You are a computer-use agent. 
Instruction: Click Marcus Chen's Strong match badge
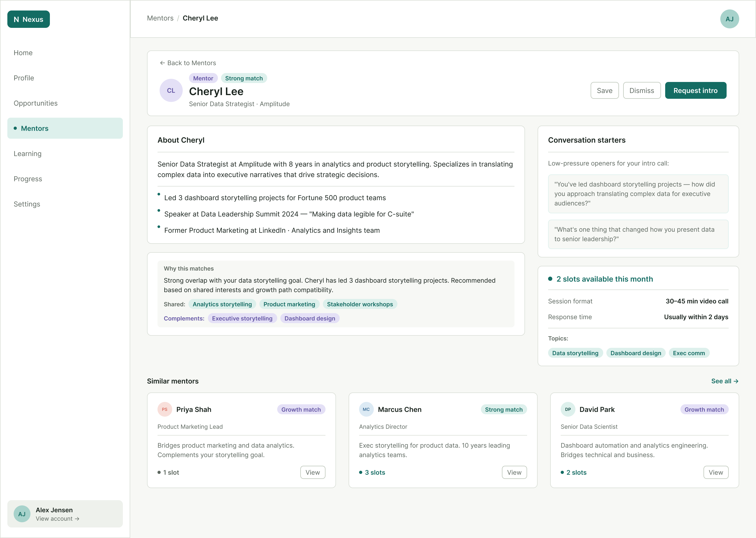tap(504, 410)
